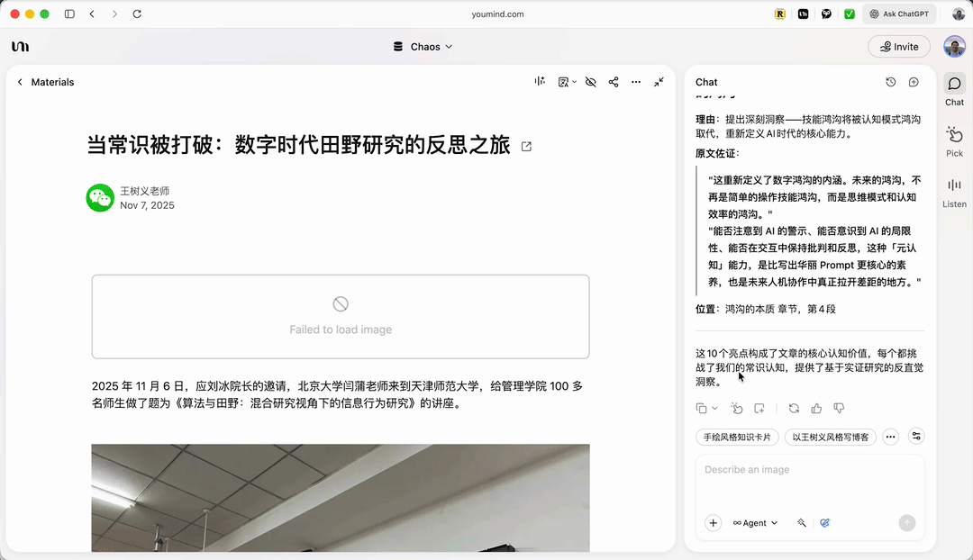Collapse the article view with shrink icon

(x=659, y=82)
